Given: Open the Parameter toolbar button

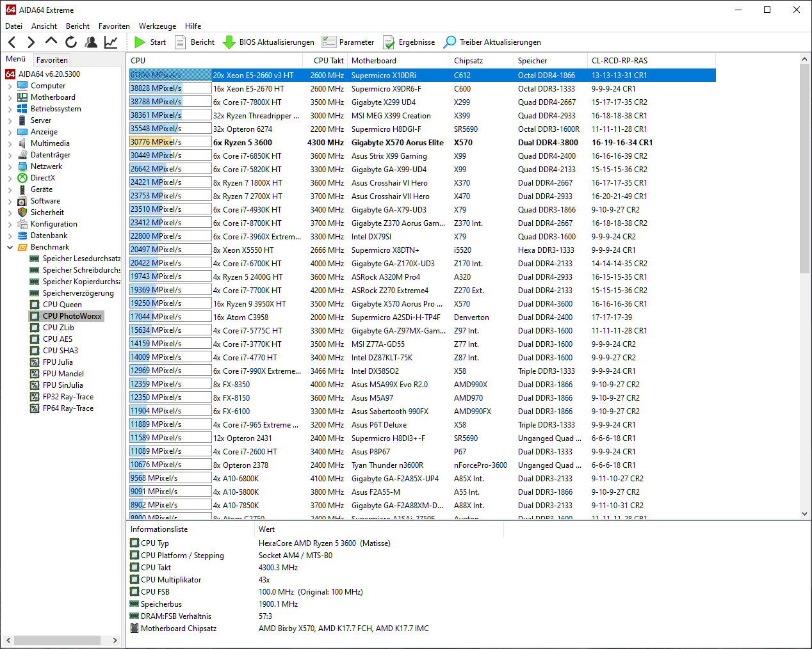Looking at the screenshot, I should (x=348, y=42).
